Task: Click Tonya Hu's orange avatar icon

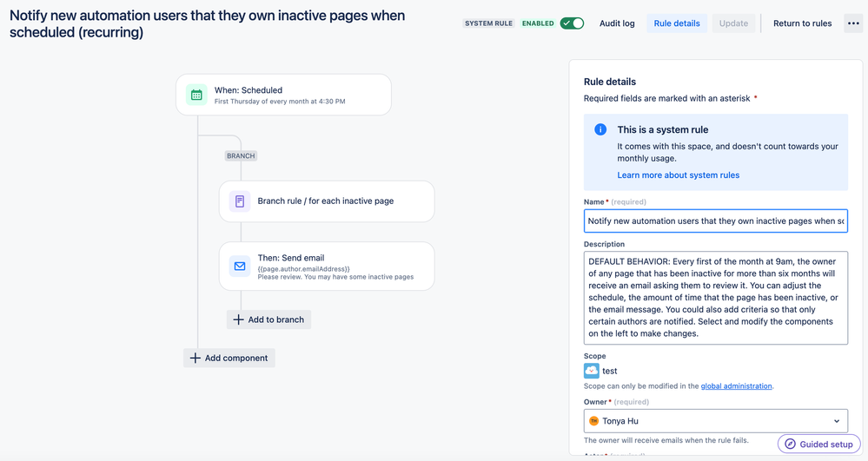Action: pyautogui.click(x=594, y=420)
